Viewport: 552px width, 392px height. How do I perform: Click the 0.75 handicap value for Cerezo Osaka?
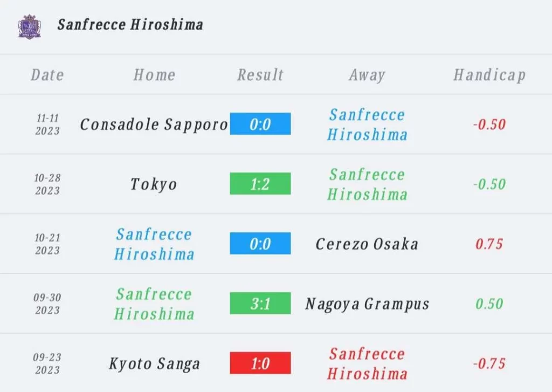coord(489,244)
